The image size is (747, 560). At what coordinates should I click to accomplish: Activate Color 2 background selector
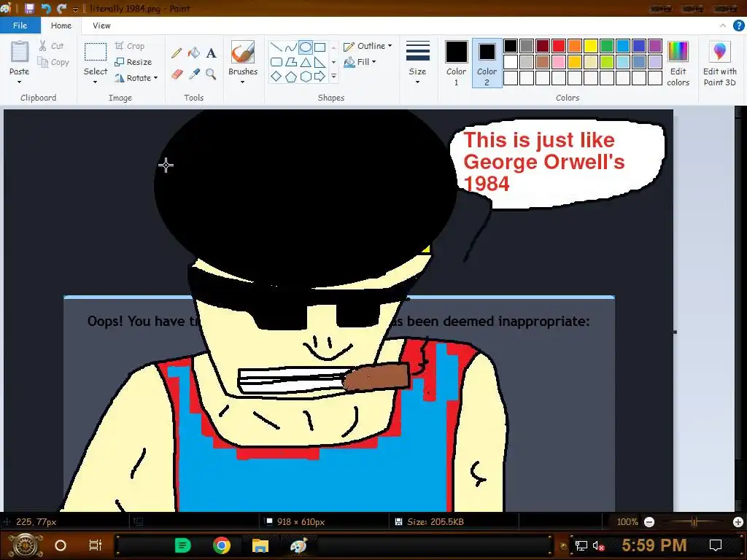(x=487, y=63)
